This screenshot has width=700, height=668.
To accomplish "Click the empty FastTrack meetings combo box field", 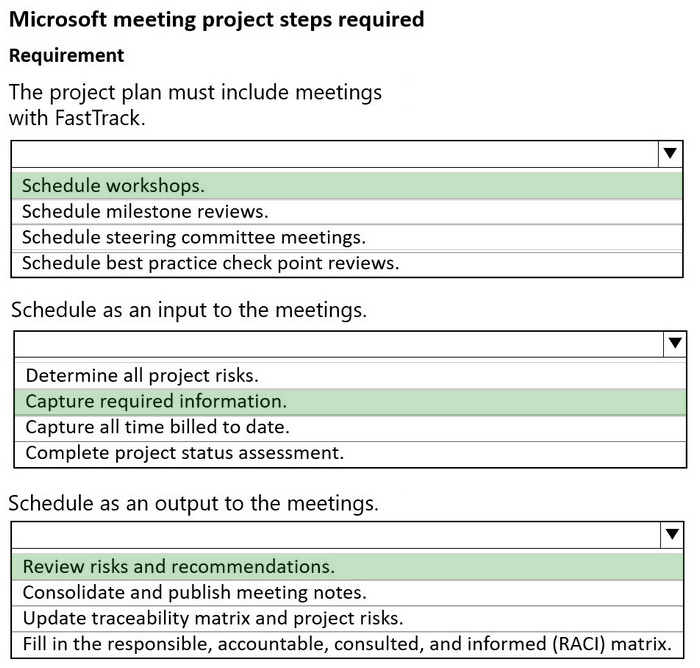I will pyautogui.click(x=335, y=154).
